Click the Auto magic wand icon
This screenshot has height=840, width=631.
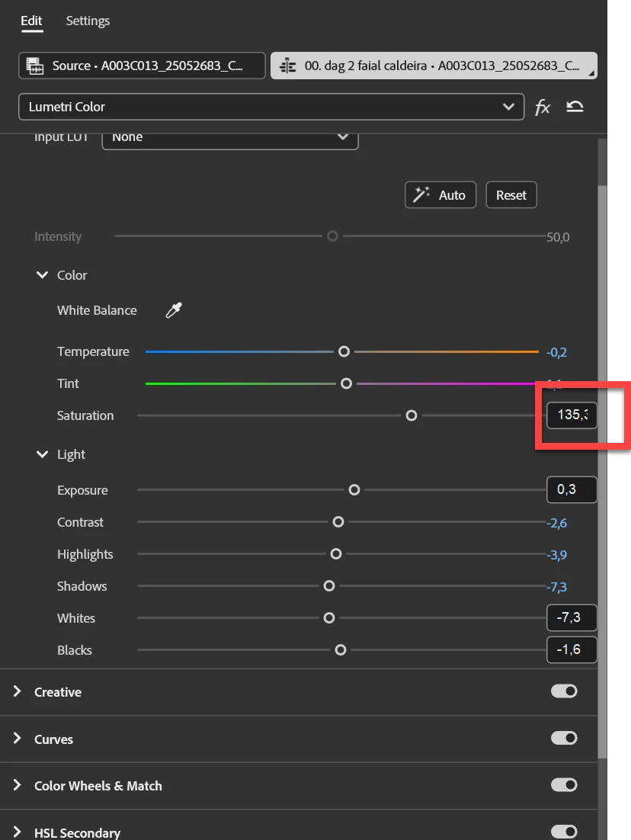point(421,194)
